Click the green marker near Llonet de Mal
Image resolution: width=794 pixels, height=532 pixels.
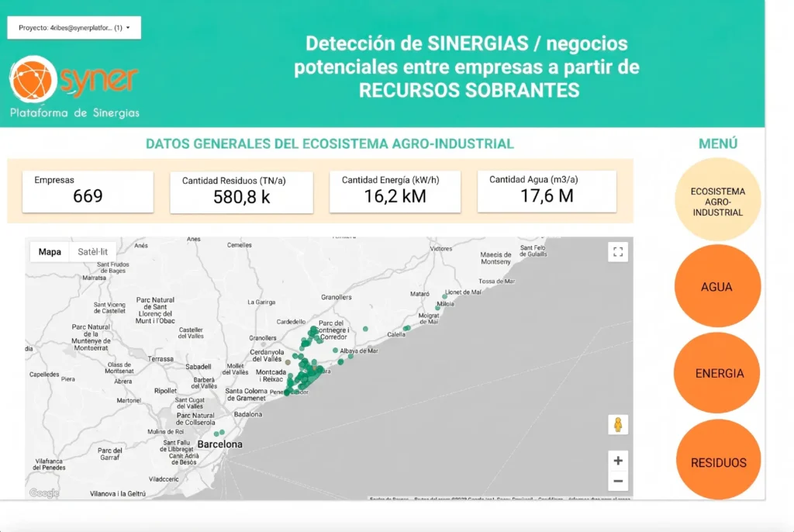pyautogui.click(x=445, y=296)
